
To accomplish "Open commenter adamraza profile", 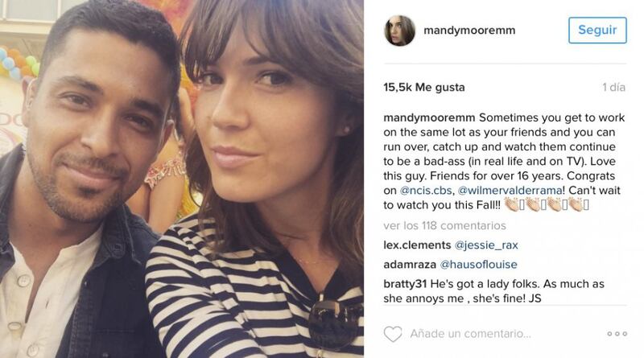I will 410,265.
